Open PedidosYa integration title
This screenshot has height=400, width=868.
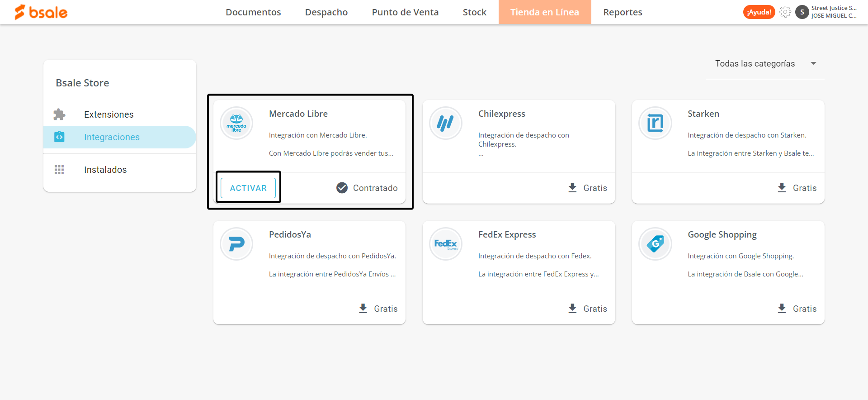coord(290,234)
